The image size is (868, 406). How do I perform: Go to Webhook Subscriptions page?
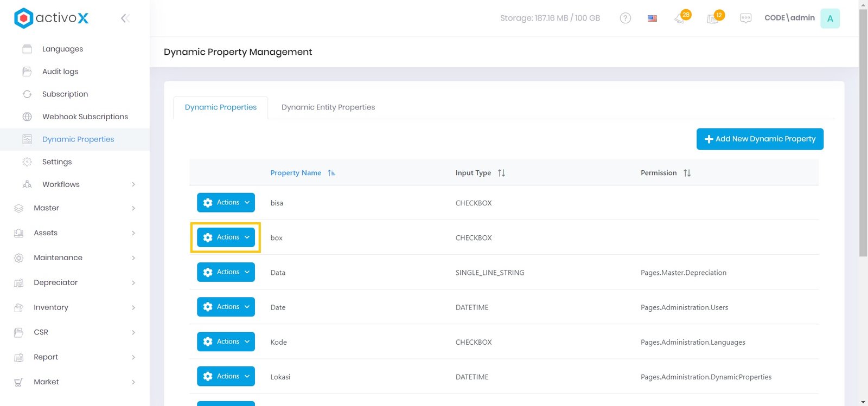pos(85,117)
